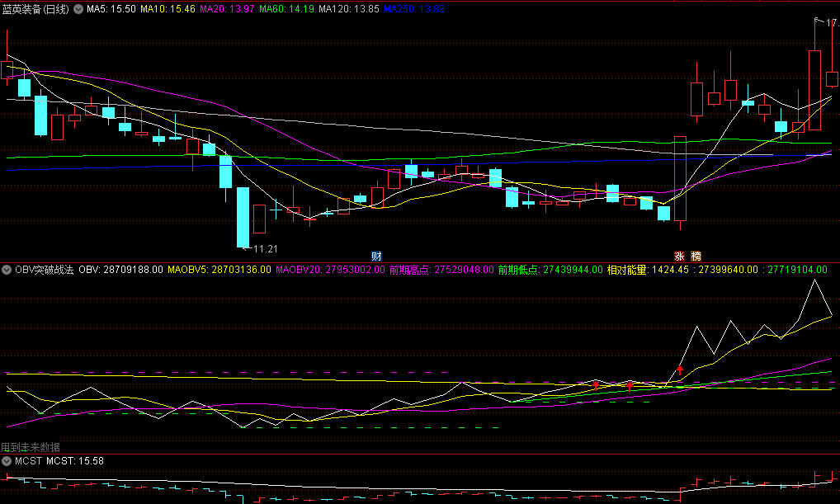Screen dimensions: 840x504
Task: Open the MCST indicator dropdown arrow
Action: coord(7,461)
